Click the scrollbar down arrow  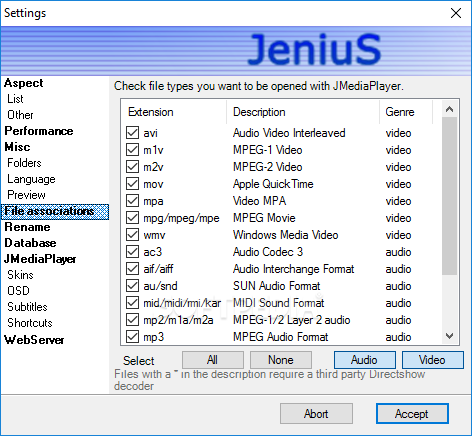[449, 336]
